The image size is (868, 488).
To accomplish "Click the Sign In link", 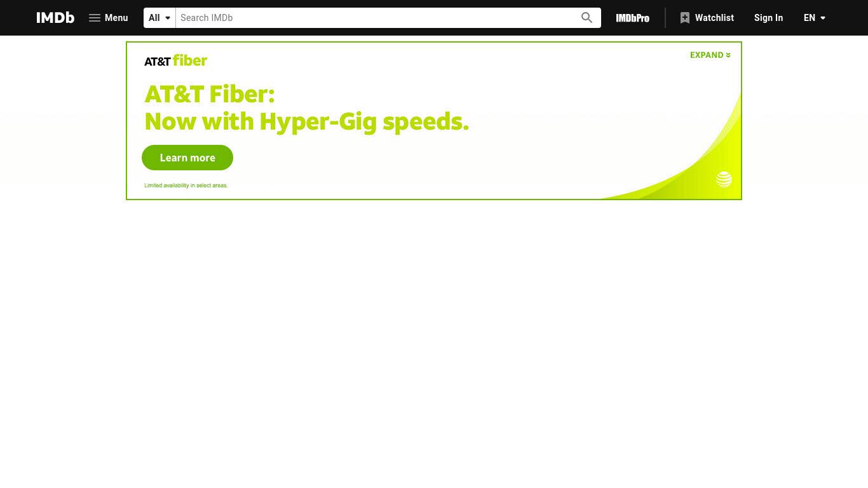I will click(768, 18).
